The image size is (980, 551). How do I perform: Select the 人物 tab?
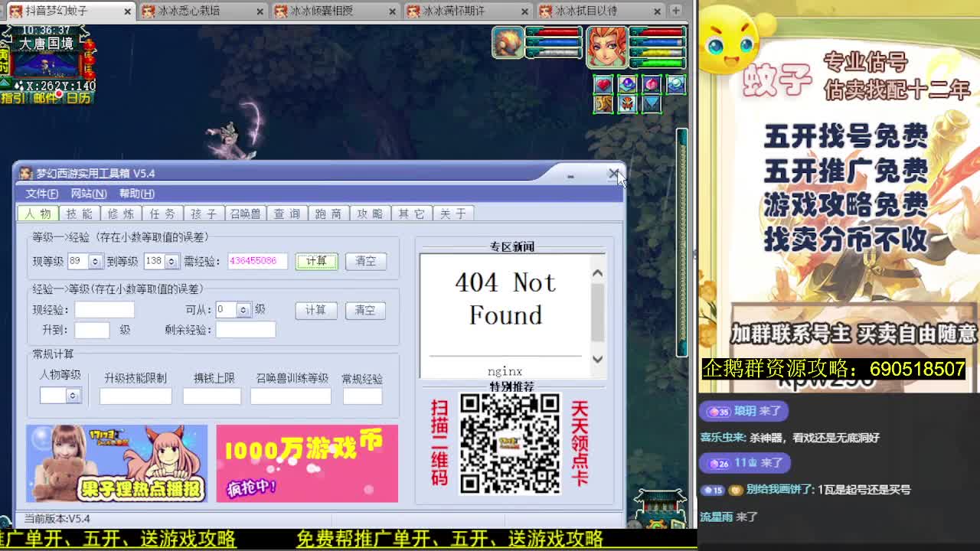tap(38, 214)
